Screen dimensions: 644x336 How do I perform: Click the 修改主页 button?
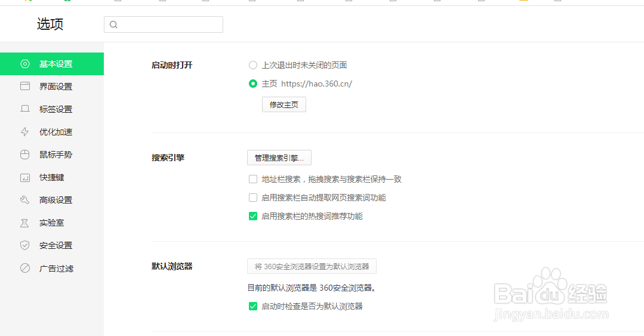(284, 105)
